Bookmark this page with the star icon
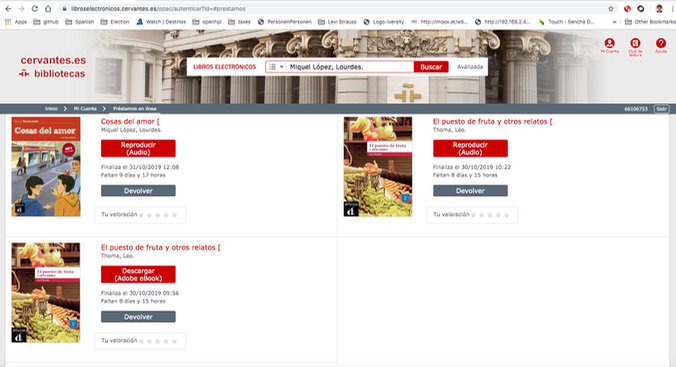 tap(611, 9)
